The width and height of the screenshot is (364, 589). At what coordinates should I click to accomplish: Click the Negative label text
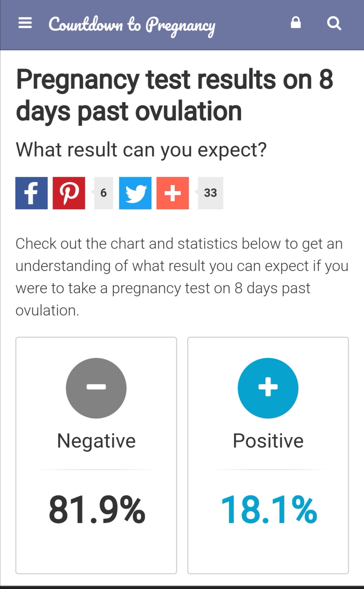click(96, 441)
